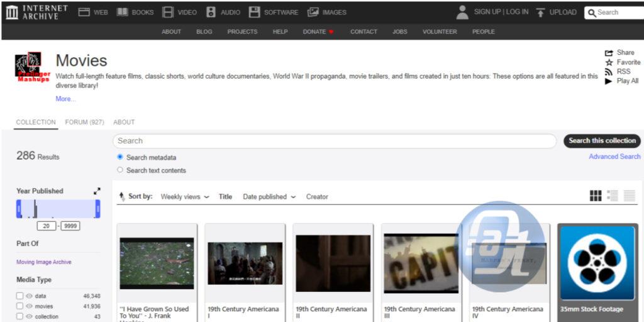
Task: Open PROJECTS in the top navigation
Action: click(x=242, y=31)
